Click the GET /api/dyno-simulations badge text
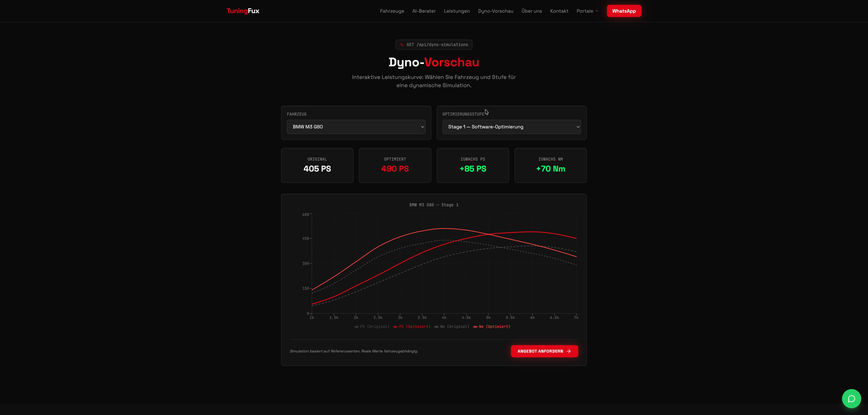Viewport: 868px width, 415px height. [437, 45]
